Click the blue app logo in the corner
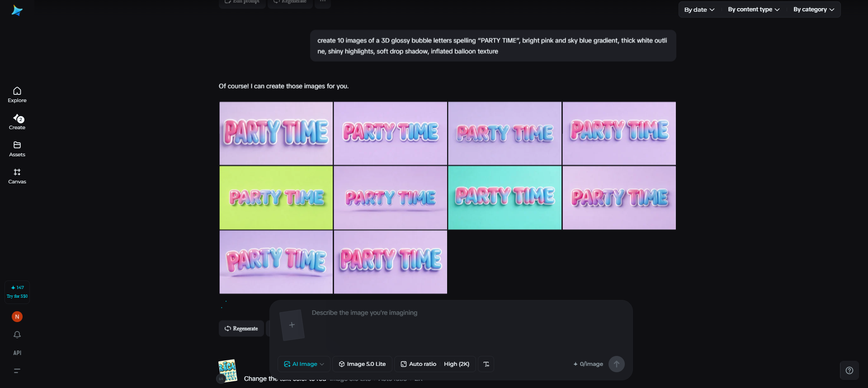 pyautogui.click(x=17, y=10)
